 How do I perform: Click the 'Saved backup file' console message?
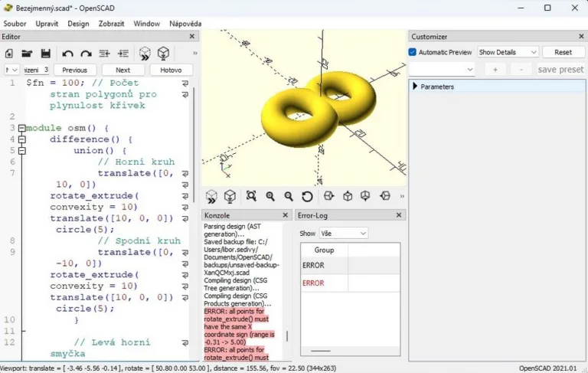(241, 257)
